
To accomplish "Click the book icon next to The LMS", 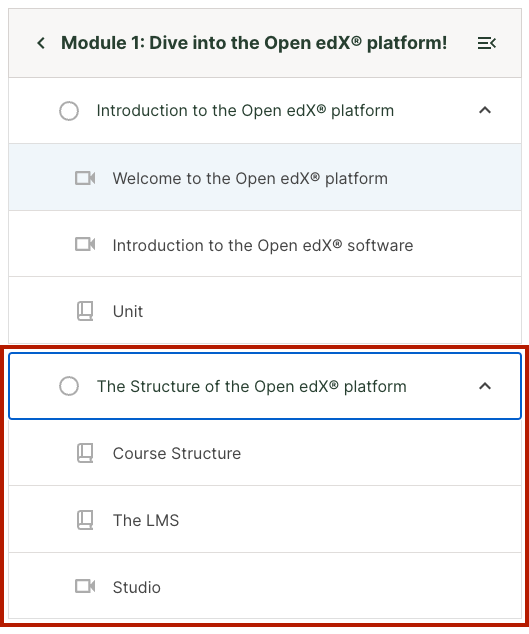I will coord(85,520).
